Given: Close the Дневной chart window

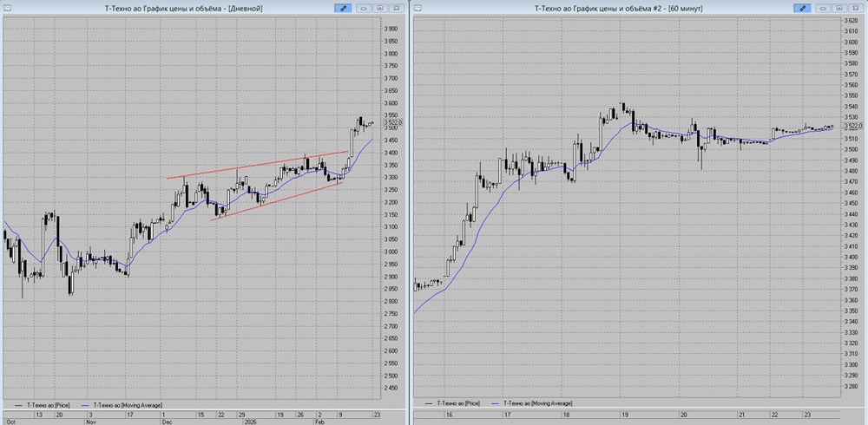Looking at the screenshot, I should (397, 8).
